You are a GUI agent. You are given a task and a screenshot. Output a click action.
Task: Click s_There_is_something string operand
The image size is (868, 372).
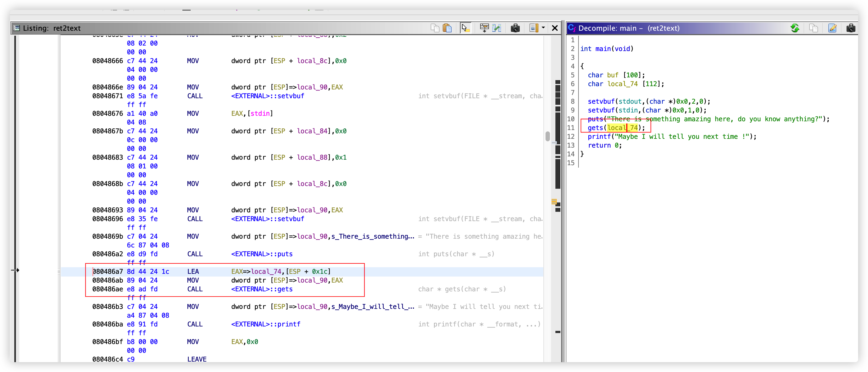373,236
